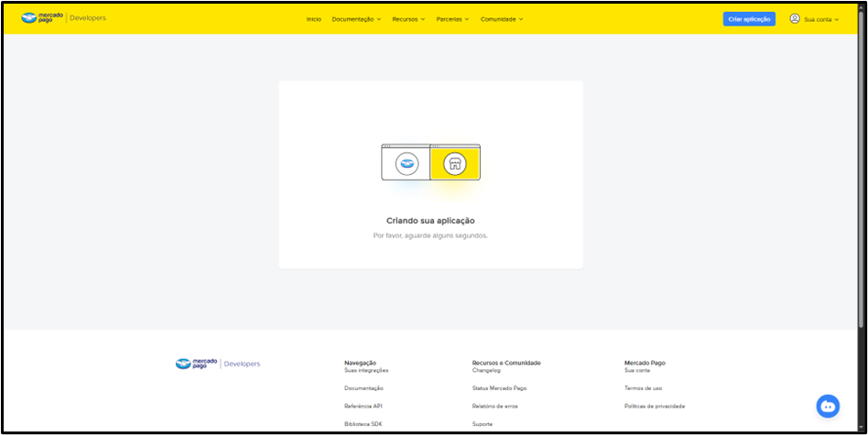The height and width of the screenshot is (435, 868).
Task: Click the Navegação footer heading
Action: pyautogui.click(x=360, y=363)
